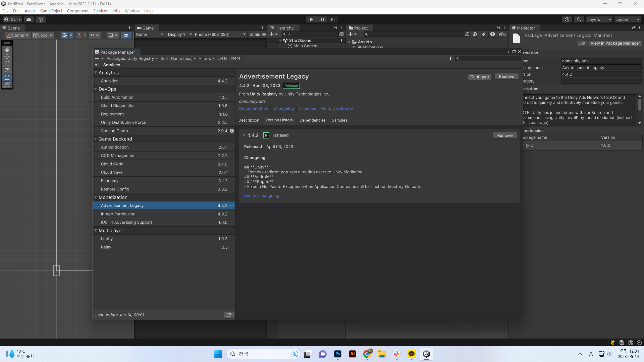Collapse the Game Backend package group
The height and width of the screenshot is (362, 644).
pos(96,139)
